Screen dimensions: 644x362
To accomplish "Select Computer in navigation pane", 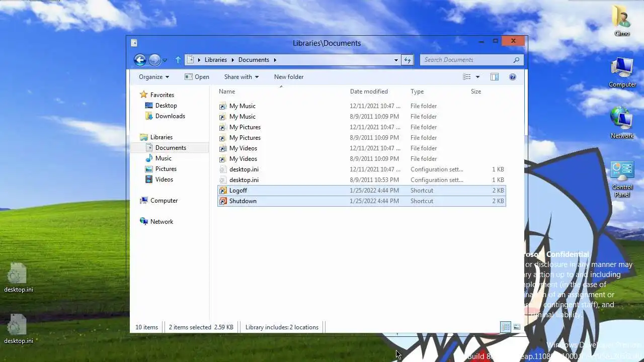I will tap(159, 201).
